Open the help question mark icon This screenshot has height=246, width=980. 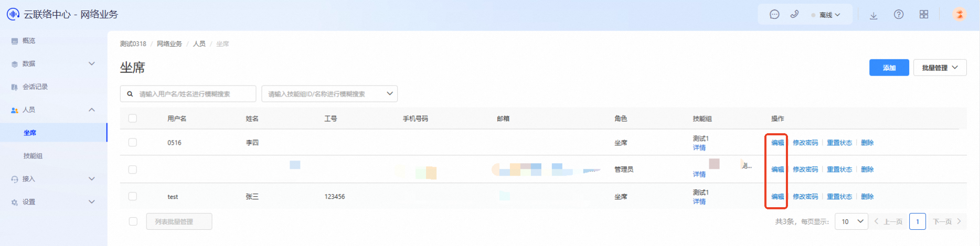pyautogui.click(x=899, y=15)
